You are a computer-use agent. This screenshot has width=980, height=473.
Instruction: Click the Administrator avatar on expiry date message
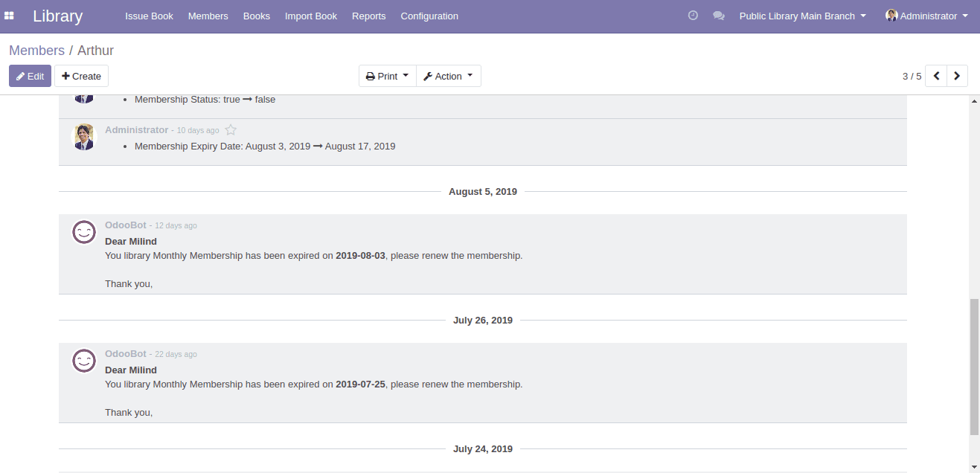pyautogui.click(x=84, y=137)
